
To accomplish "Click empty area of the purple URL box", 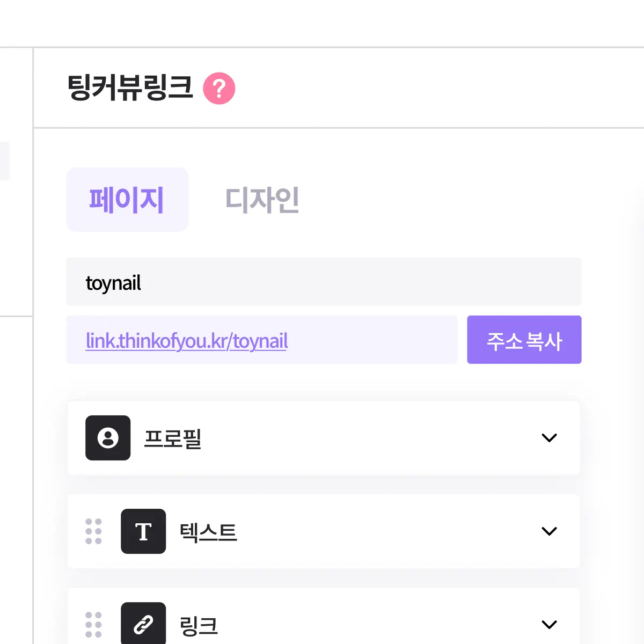I will pos(376,340).
